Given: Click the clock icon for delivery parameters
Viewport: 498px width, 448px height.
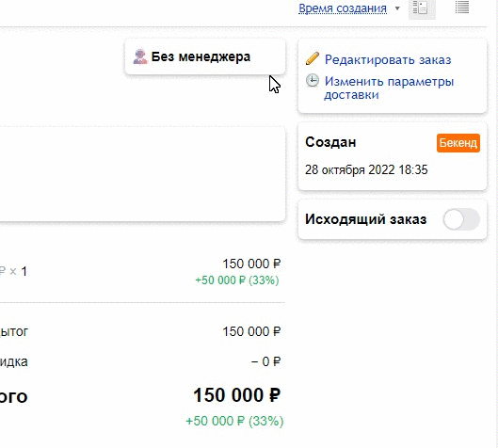Looking at the screenshot, I should (313, 81).
